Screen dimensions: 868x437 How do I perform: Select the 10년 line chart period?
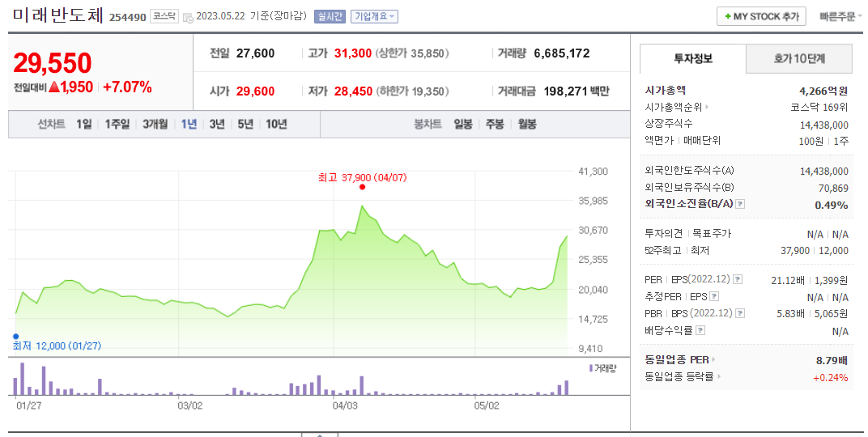(276, 124)
